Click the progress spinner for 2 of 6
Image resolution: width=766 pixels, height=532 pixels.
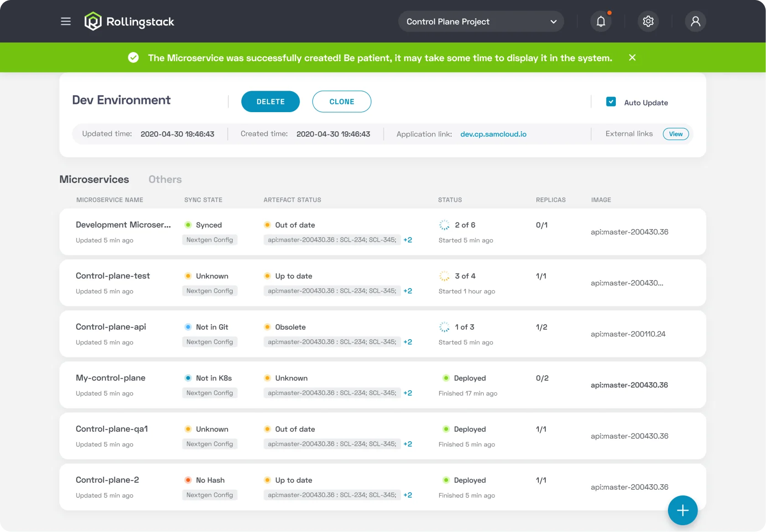pos(444,225)
